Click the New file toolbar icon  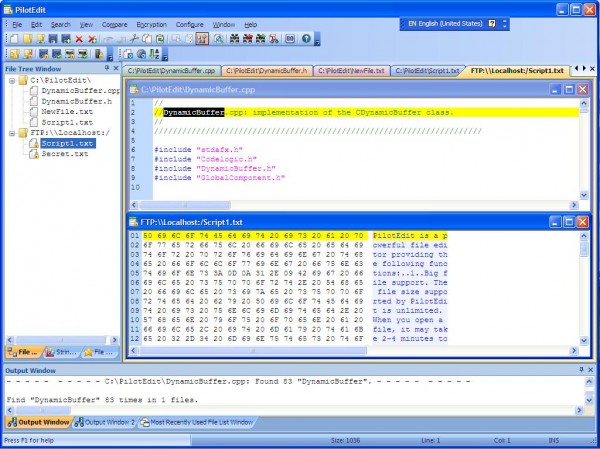click(x=13, y=38)
